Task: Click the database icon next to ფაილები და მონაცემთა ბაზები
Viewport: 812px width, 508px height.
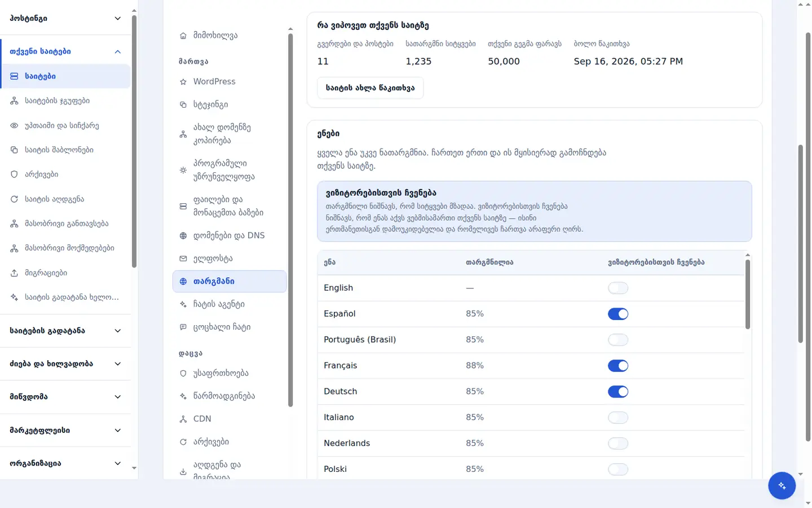Action: [x=183, y=206]
